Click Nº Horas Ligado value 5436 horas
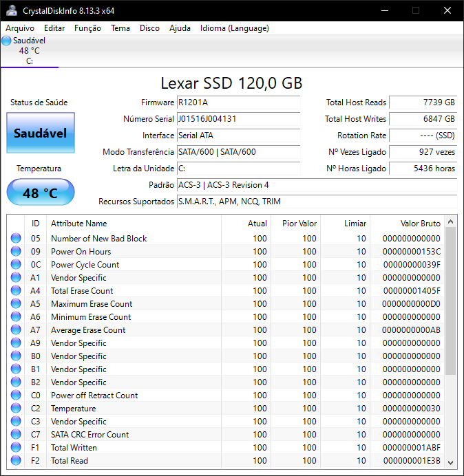The height and width of the screenshot is (476, 464). pyautogui.click(x=423, y=169)
